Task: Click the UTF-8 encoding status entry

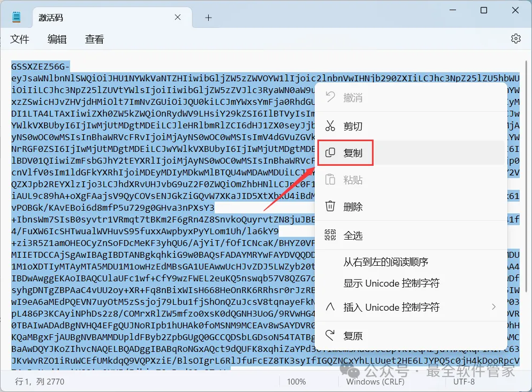Action: coord(464,381)
